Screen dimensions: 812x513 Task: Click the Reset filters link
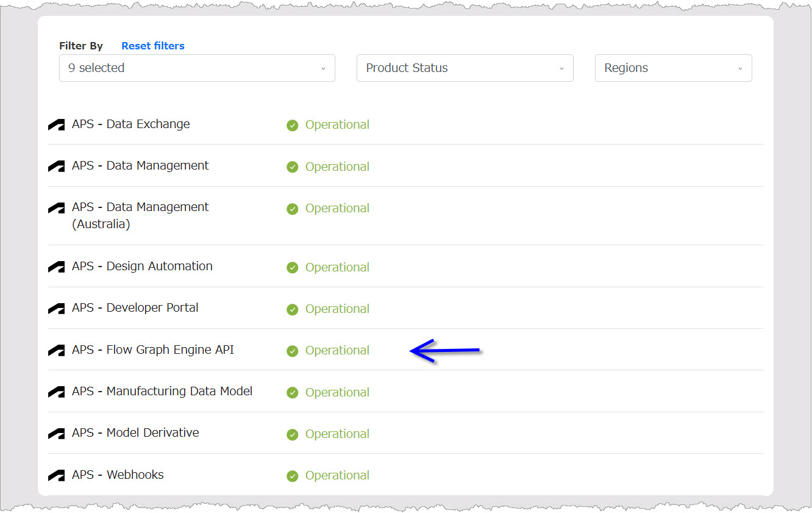[x=153, y=46]
